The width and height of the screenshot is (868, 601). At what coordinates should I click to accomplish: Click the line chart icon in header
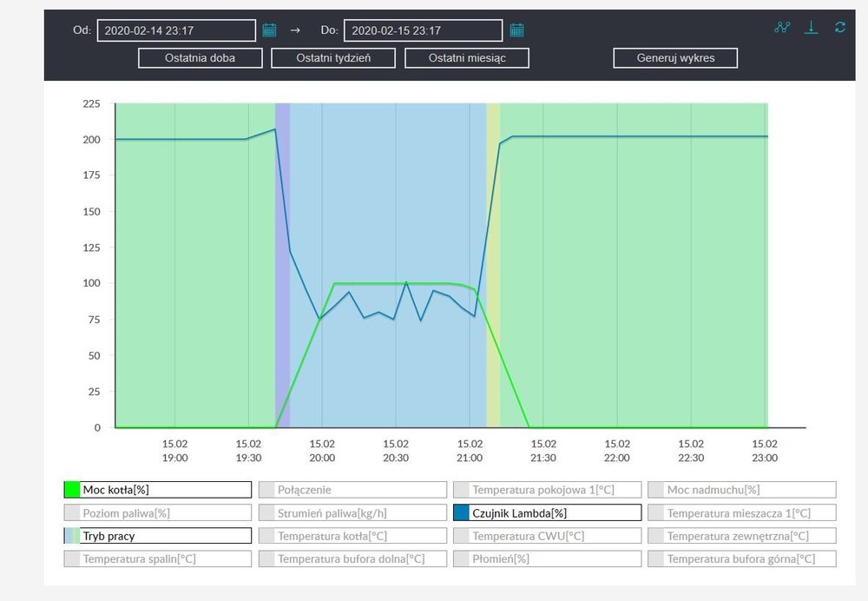tap(782, 27)
